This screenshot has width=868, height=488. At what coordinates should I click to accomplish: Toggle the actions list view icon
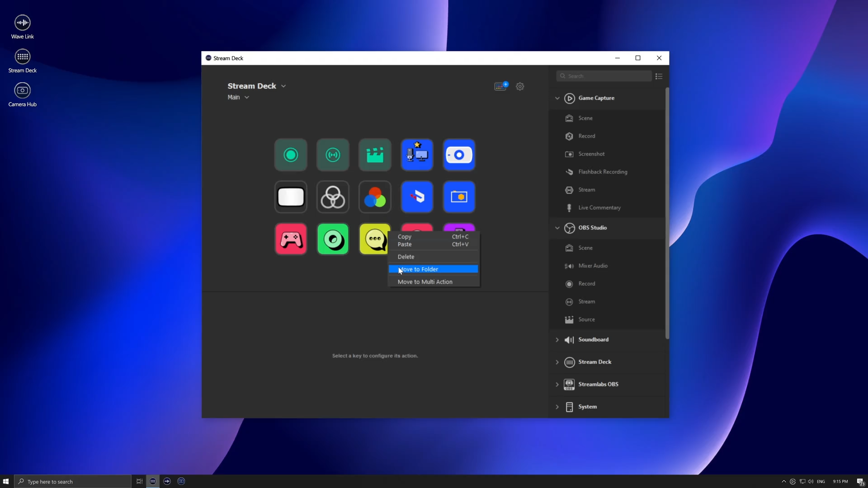coord(659,76)
